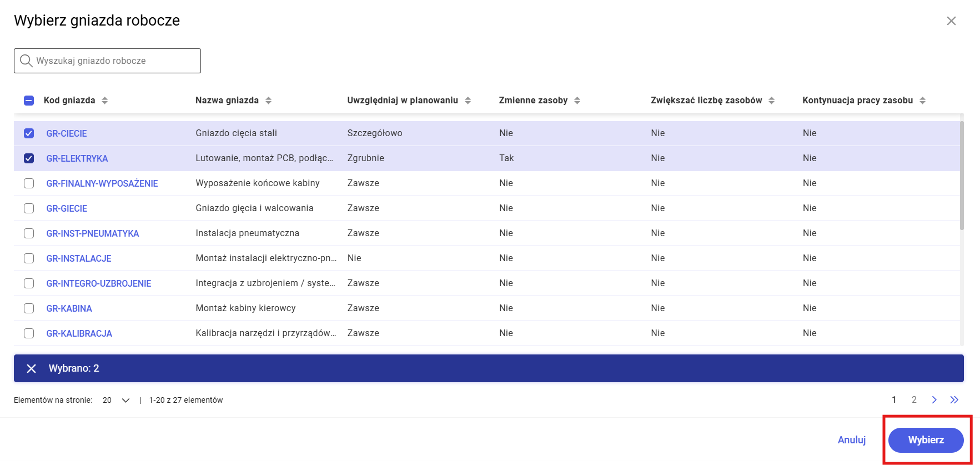The height and width of the screenshot is (465, 980).
Task: Open the GR-CIECIE link
Action: [67, 133]
